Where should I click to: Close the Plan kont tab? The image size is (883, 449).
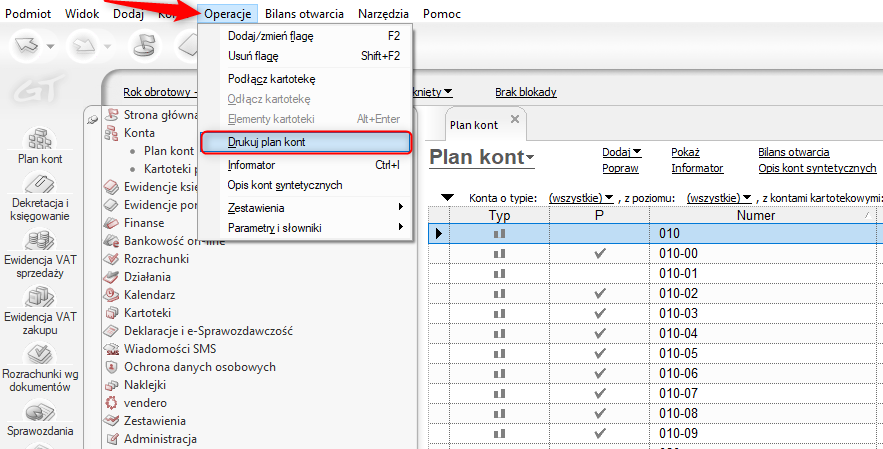coord(515,120)
